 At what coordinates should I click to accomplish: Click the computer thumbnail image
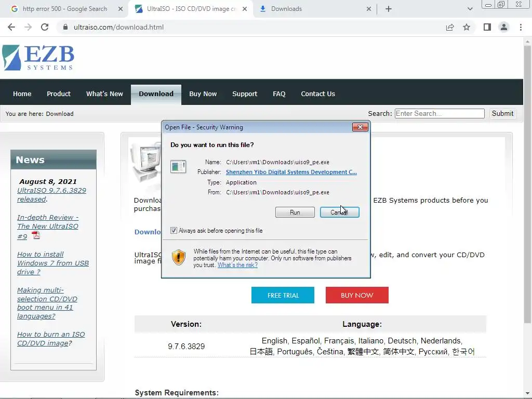tap(145, 162)
